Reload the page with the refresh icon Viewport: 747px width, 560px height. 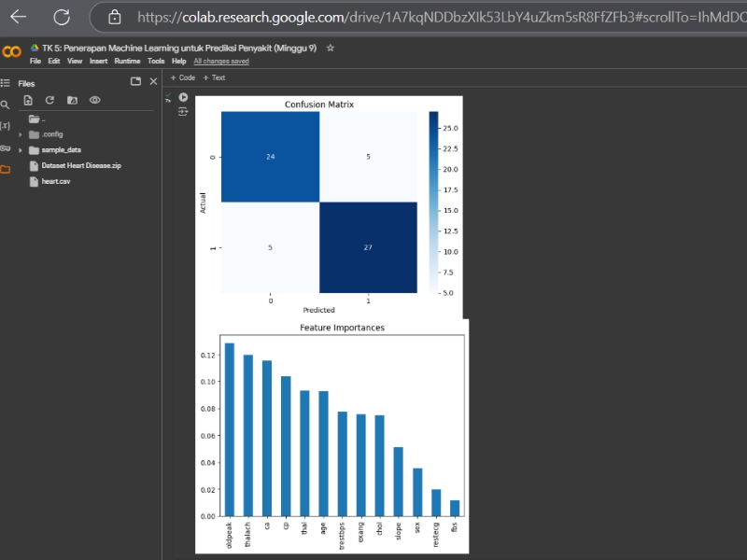tap(62, 17)
